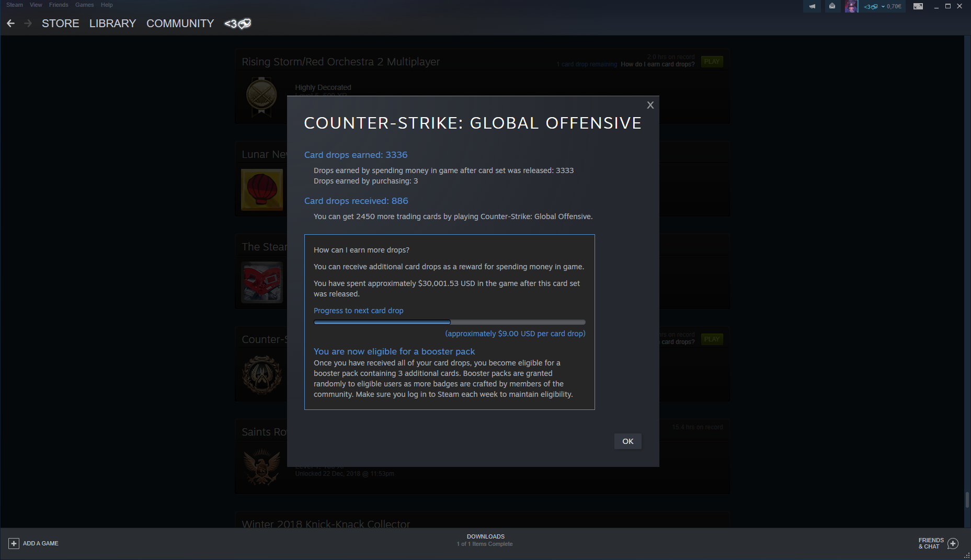Click 'Card drops received: 886' heading
Image resolution: width=971 pixels, height=560 pixels.
356,201
